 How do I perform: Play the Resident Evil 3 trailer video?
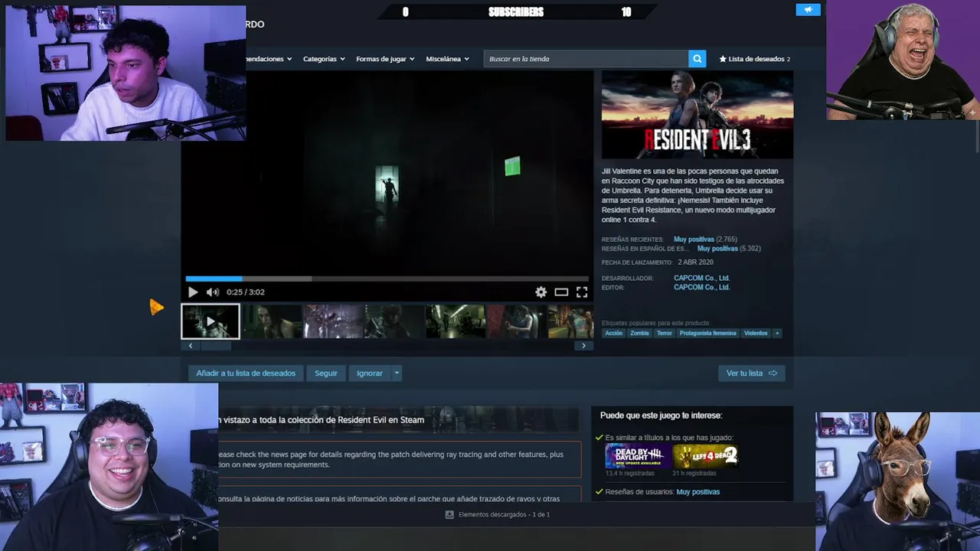coord(193,292)
